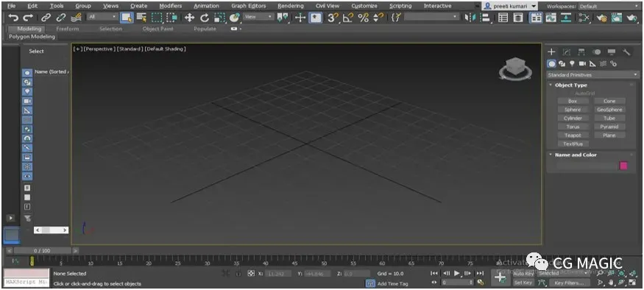Toggle Spinner Snap
This screenshot has height=290, width=644.
(378, 18)
